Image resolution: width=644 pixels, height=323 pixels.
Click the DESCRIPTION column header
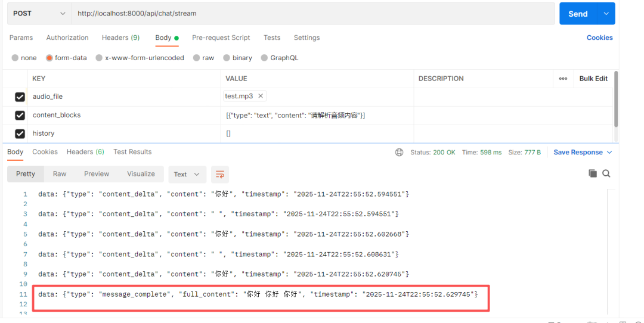click(441, 79)
